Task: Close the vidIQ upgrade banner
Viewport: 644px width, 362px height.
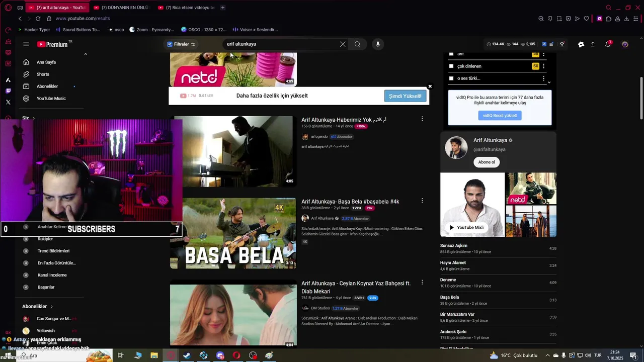Action: click(430, 86)
